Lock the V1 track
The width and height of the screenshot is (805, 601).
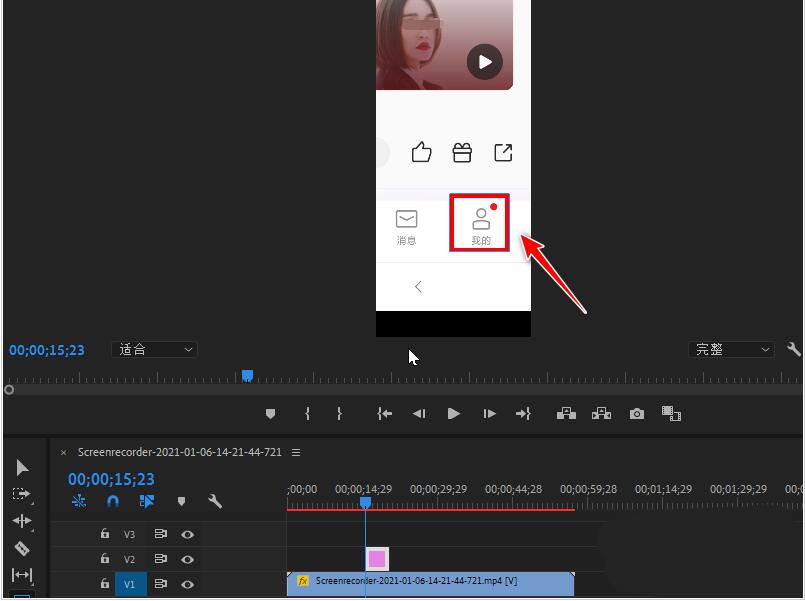tap(105, 585)
